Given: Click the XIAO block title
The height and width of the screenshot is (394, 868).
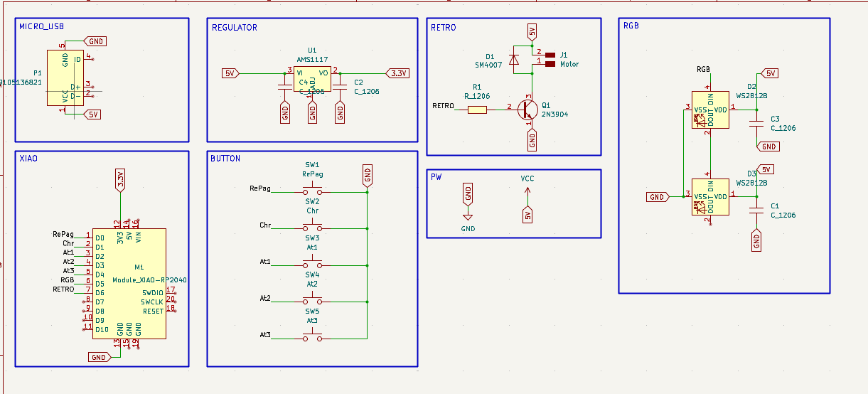Looking at the screenshot, I should pyautogui.click(x=28, y=159).
